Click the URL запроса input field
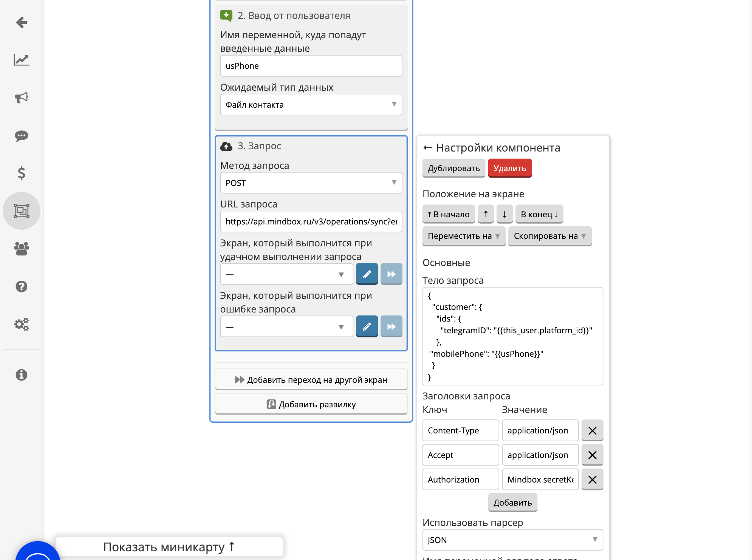The image size is (752, 560). 311,221
